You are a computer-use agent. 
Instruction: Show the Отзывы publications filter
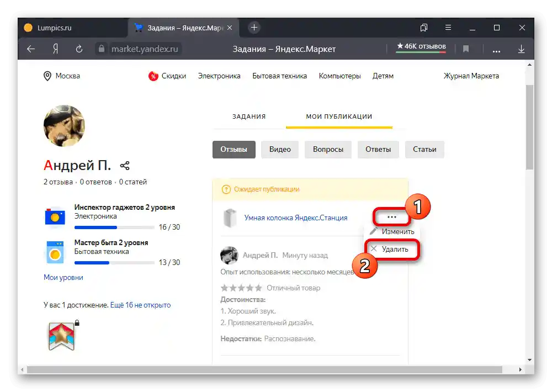click(x=233, y=149)
